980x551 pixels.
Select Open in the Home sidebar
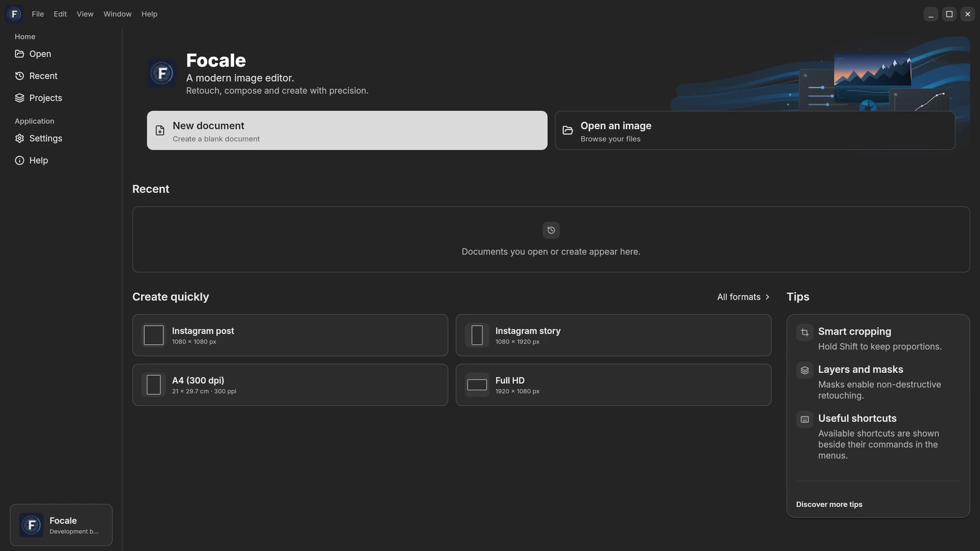[x=61, y=54]
